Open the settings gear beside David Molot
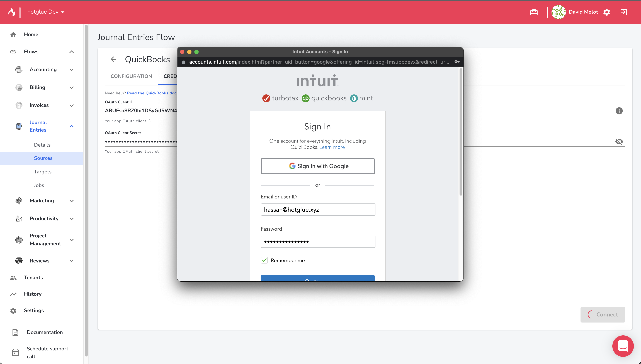641x364 pixels. click(606, 12)
